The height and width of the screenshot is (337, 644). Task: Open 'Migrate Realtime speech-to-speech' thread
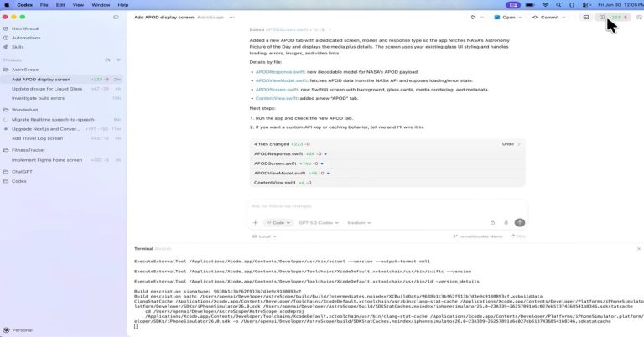62,120
